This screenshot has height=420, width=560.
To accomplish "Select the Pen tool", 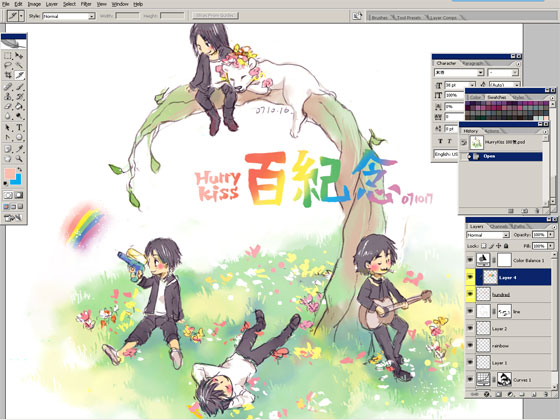I will click(x=8, y=137).
